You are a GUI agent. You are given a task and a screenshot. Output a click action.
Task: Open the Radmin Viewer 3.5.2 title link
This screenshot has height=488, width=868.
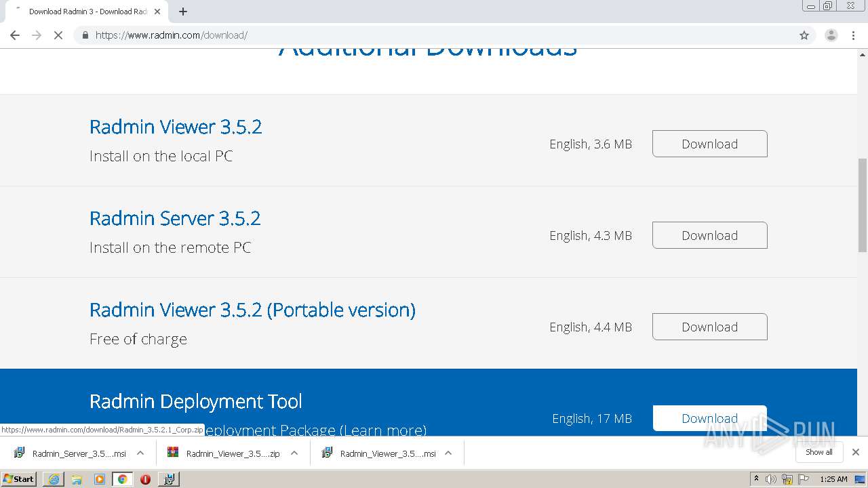pyautogui.click(x=176, y=127)
